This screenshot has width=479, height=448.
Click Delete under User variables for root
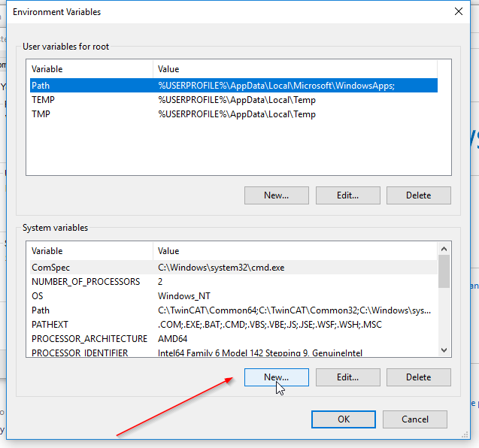pyautogui.click(x=419, y=195)
